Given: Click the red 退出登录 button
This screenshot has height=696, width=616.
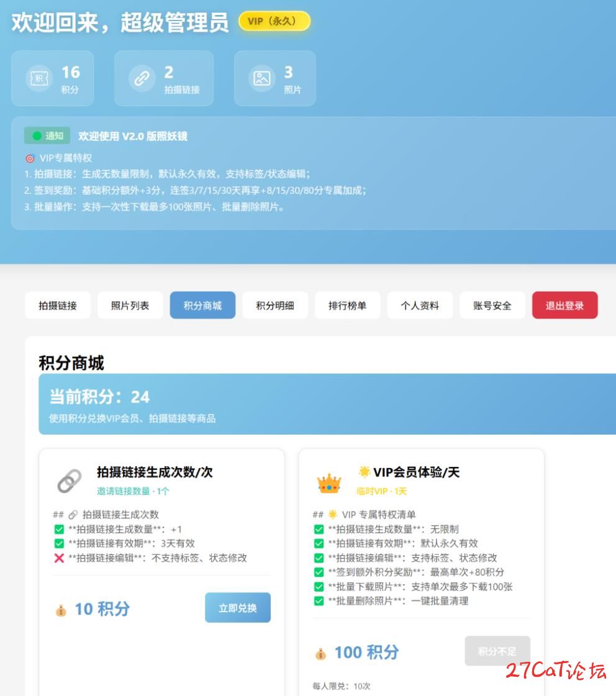Looking at the screenshot, I should tap(564, 305).
